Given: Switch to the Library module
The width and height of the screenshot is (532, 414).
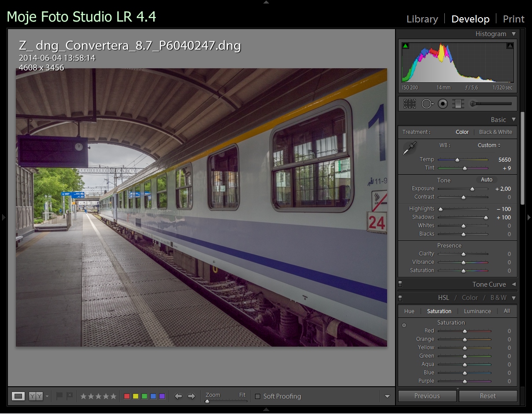Looking at the screenshot, I should (422, 19).
